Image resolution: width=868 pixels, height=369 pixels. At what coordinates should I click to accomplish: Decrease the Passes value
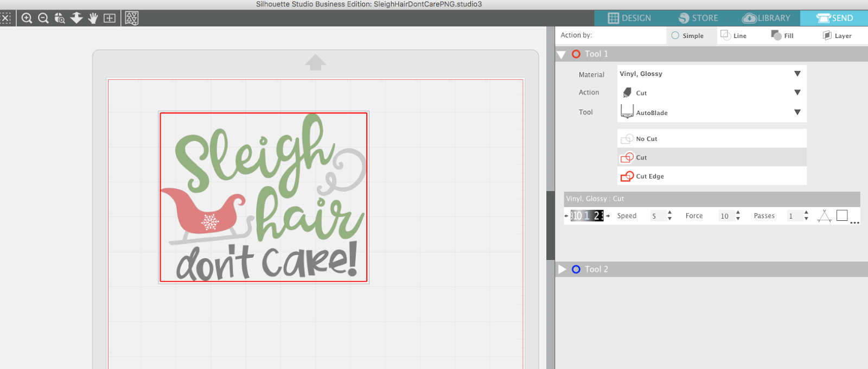click(806, 219)
